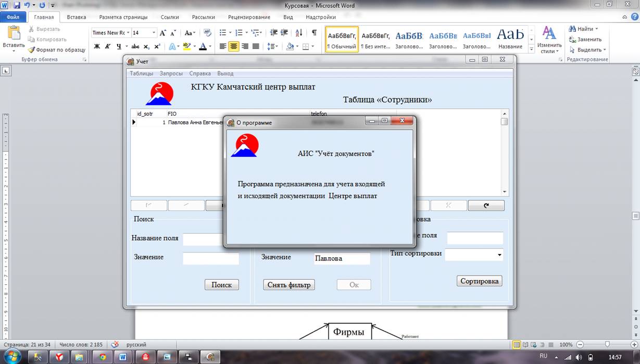Toggle strikethrough text formatting
This screenshot has width=640, height=364.
(x=135, y=46)
